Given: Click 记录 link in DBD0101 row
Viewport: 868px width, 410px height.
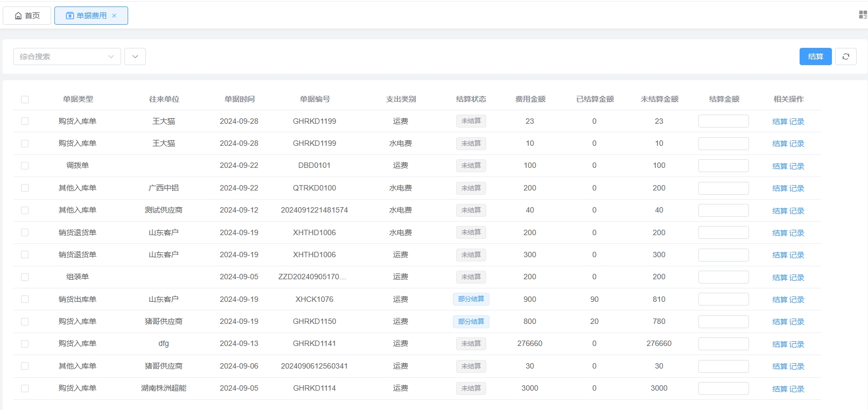Looking at the screenshot, I should (797, 166).
